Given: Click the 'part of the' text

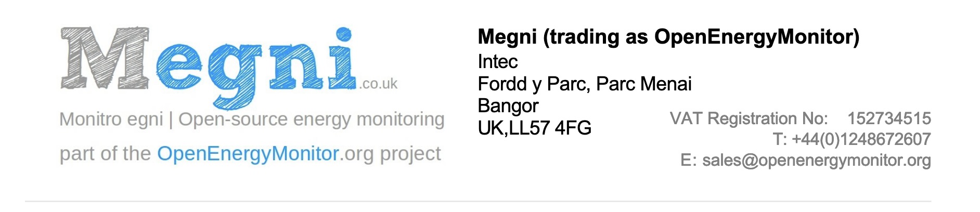Looking at the screenshot, I should [105, 154].
